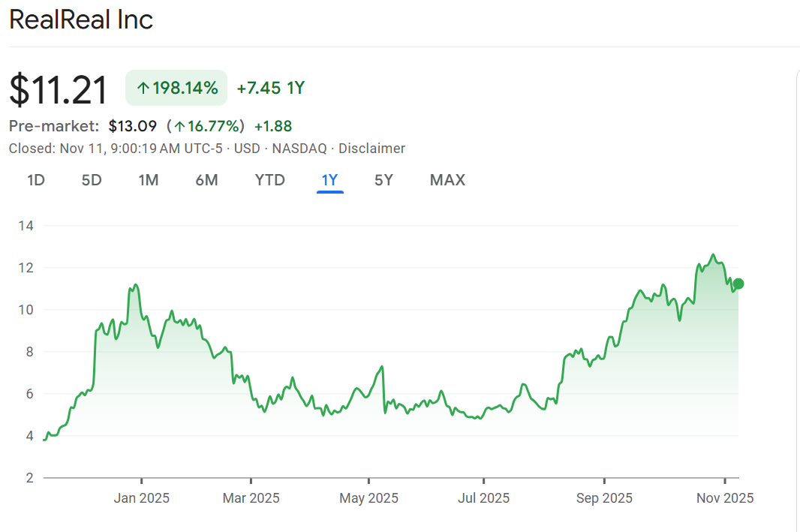Click the Nov 2025 axis label
Image resolution: width=800 pixels, height=532 pixels.
coord(725,498)
